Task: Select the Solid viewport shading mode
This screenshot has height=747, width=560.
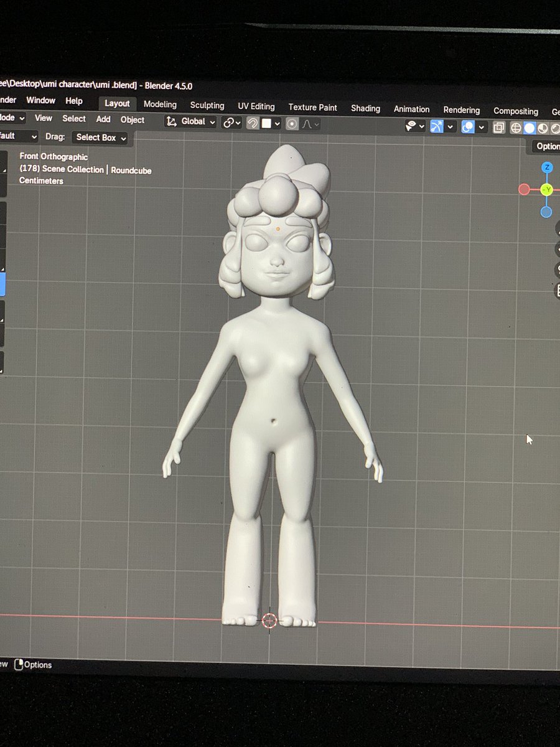Action: click(530, 127)
